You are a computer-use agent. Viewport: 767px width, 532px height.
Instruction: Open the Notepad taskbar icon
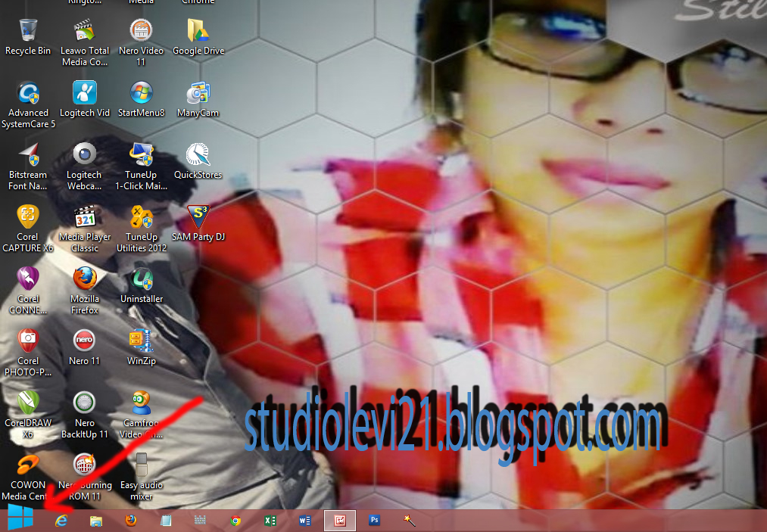166,521
